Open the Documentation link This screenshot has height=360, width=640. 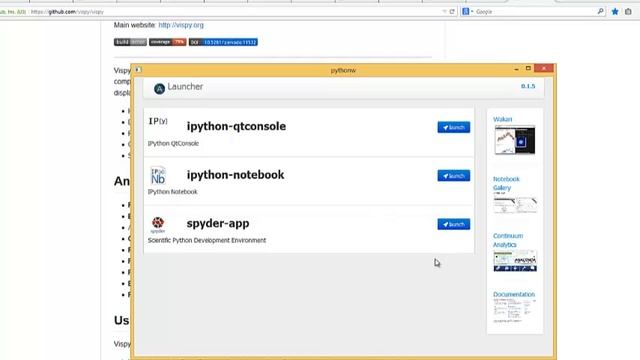coord(514,294)
